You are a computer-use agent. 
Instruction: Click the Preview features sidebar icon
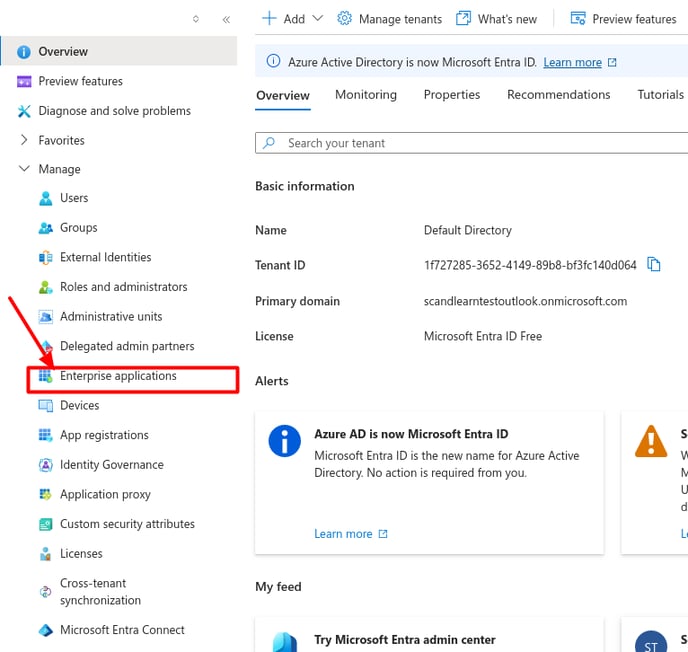point(24,81)
